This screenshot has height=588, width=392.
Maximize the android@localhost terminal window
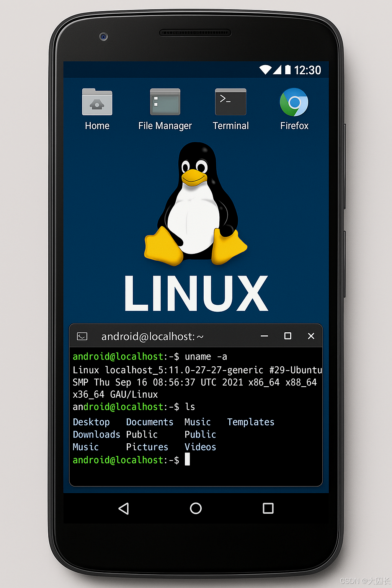pos(287,336)
